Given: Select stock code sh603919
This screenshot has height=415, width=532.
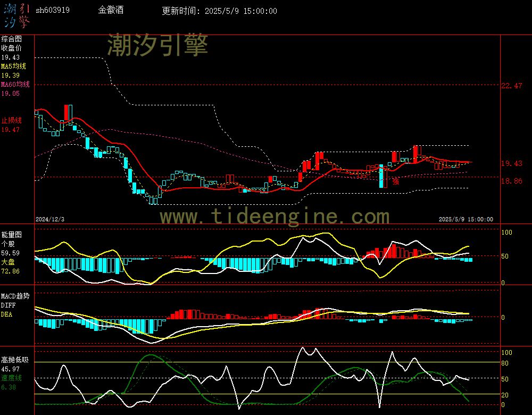Looking at the screenshot, I should click(53, 10).
